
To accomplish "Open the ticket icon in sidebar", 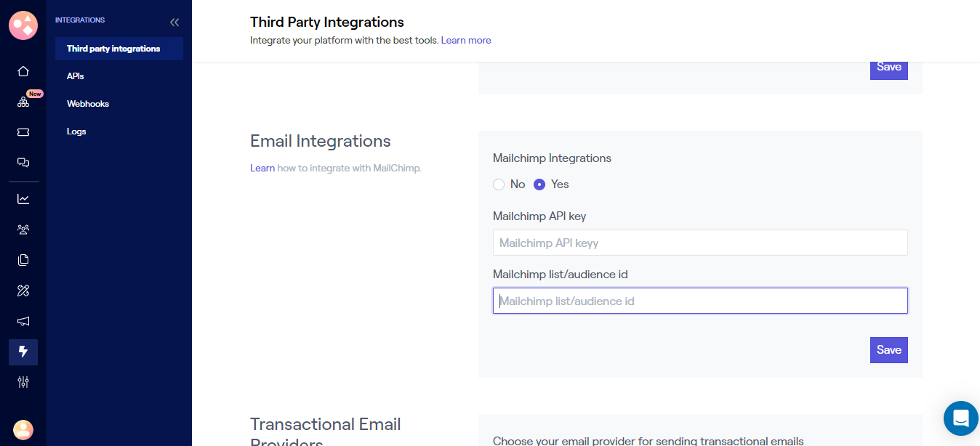I will 23,132.
